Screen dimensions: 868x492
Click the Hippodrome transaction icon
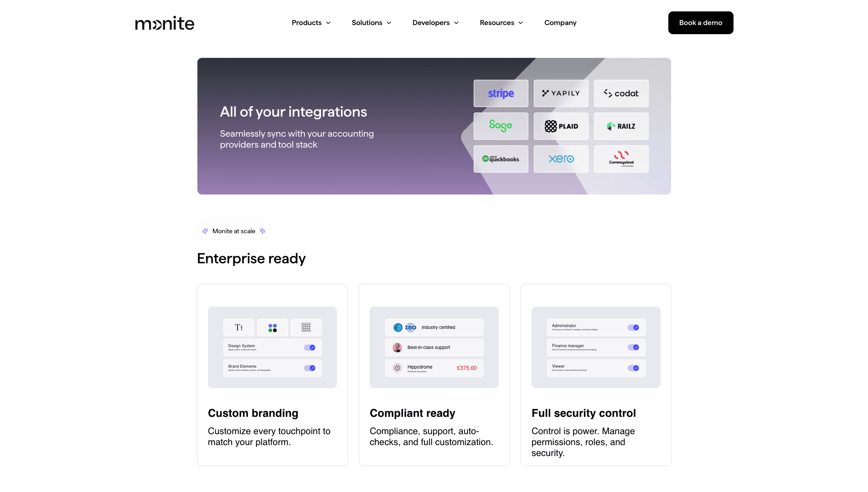[x=398, y=368]
